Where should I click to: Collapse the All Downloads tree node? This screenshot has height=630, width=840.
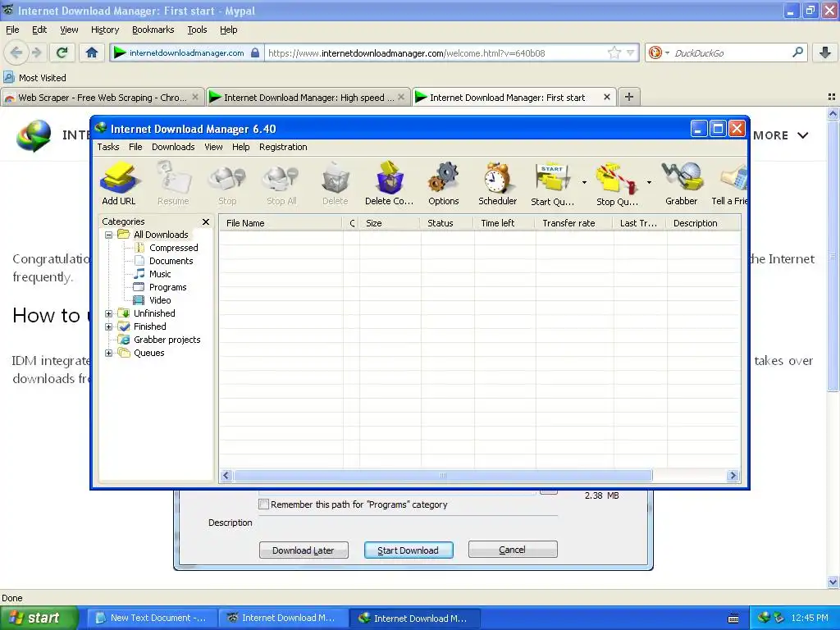pyautogui.click(x=109, y=235)
